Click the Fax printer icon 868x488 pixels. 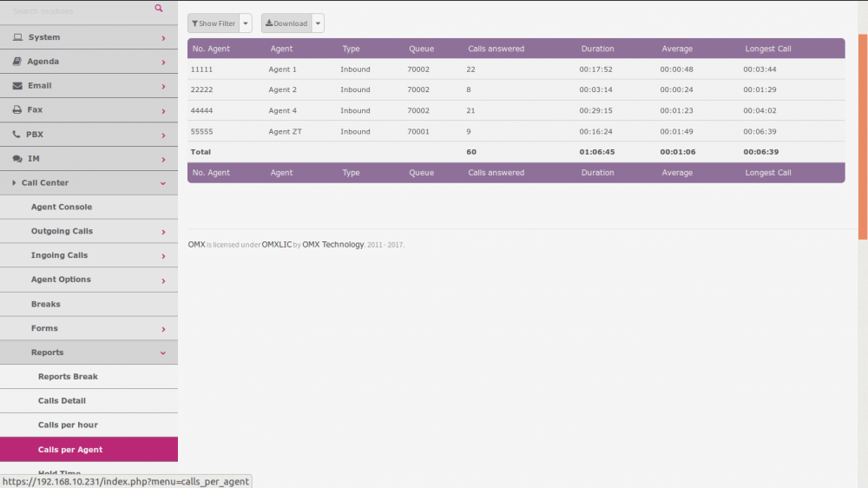pyautogui.click(x=18, y=110)
